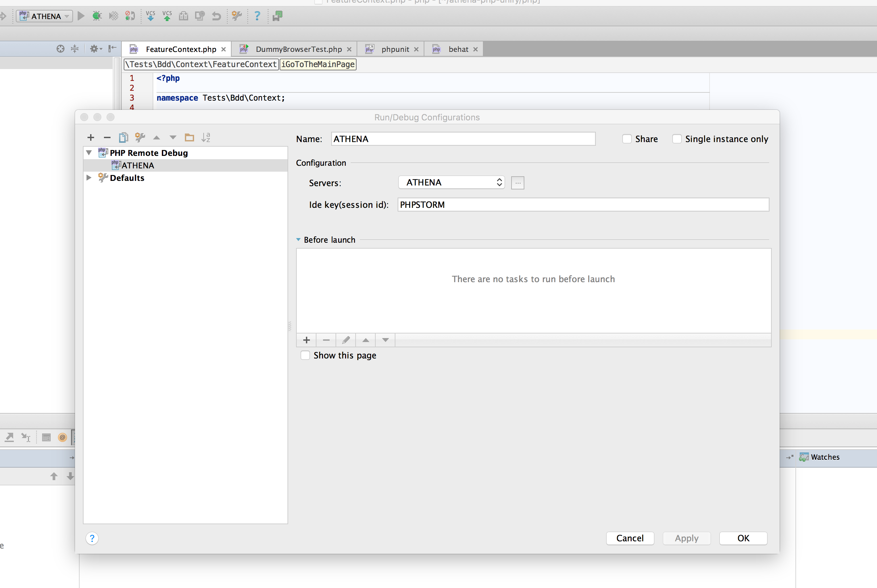Viewport: 877px width, 588px height.
Task: Confirm with the OK button
Action: [x=743, y=538]
